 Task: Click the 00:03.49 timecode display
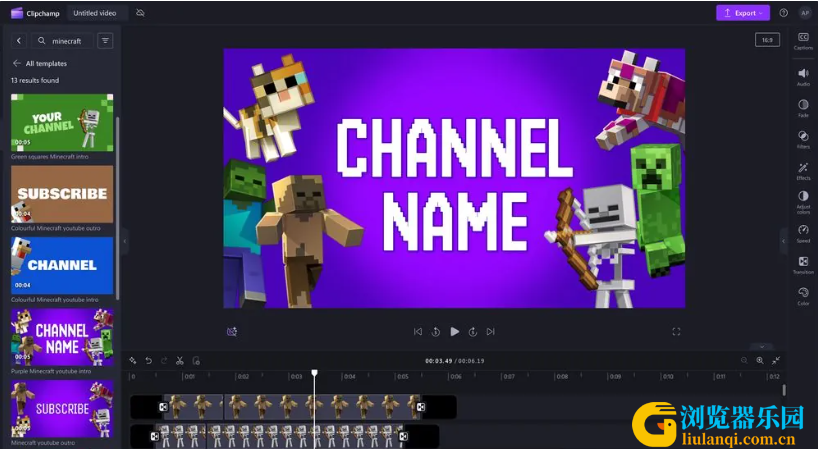pyautogui.click(x=438, y=361)
